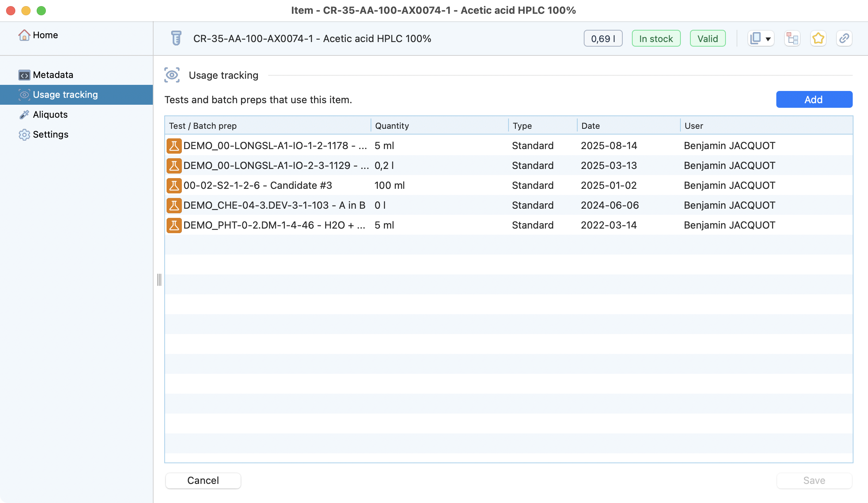Click the In stock status badge
The image size is (868, 503).
point(656,39)
